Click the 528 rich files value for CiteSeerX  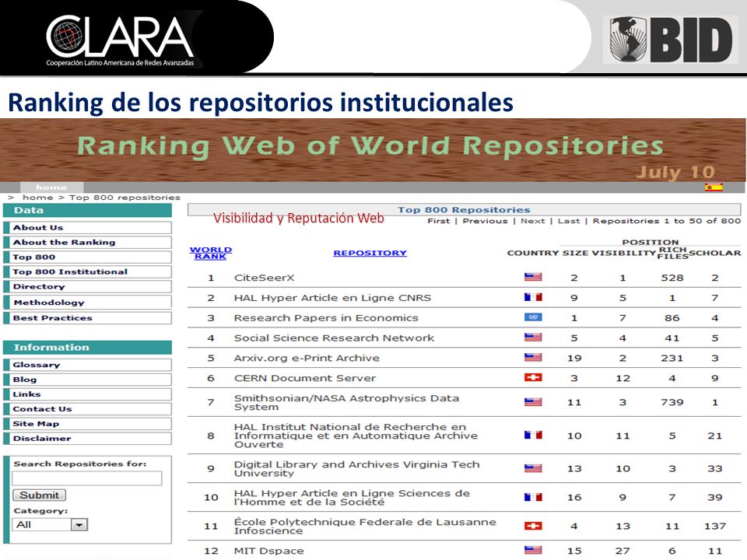[672, 278]
